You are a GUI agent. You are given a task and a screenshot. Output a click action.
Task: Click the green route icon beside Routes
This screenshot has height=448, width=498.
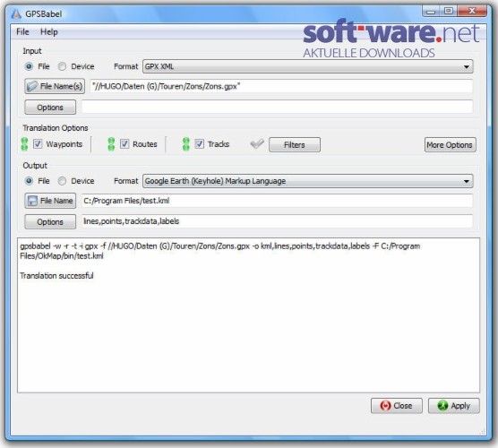111,144
